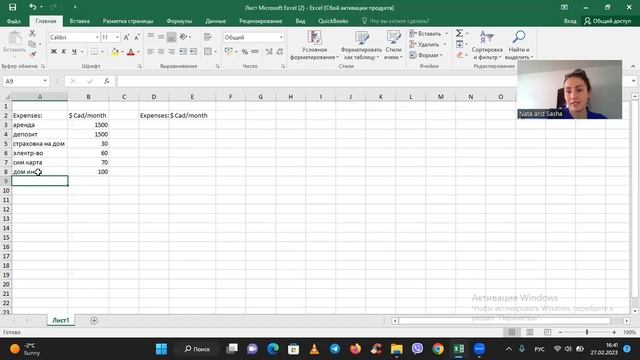
Task: Increase the cell indent
Action: pyautogui.click(x=193, y=51)
